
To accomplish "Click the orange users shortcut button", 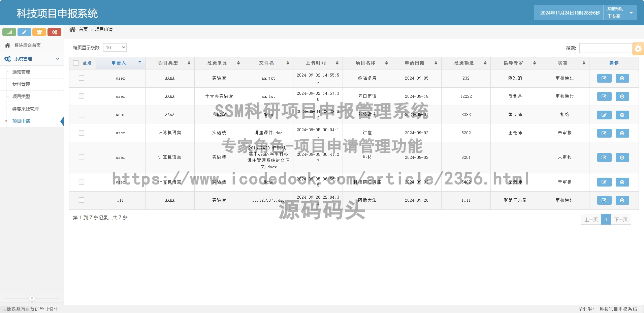I will (x=39, y=32).
